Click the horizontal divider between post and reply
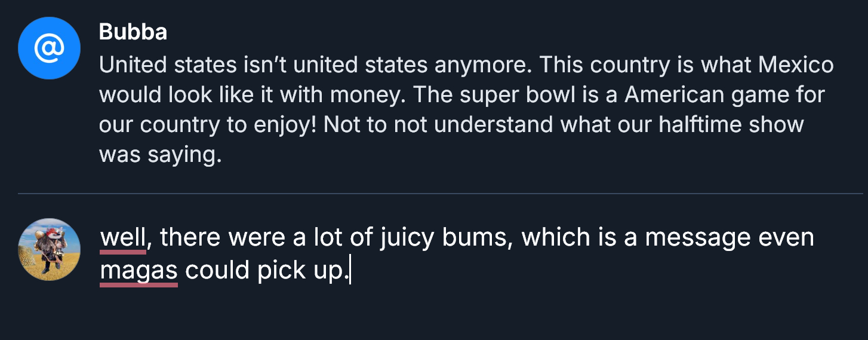 click(x=440, y=194)
